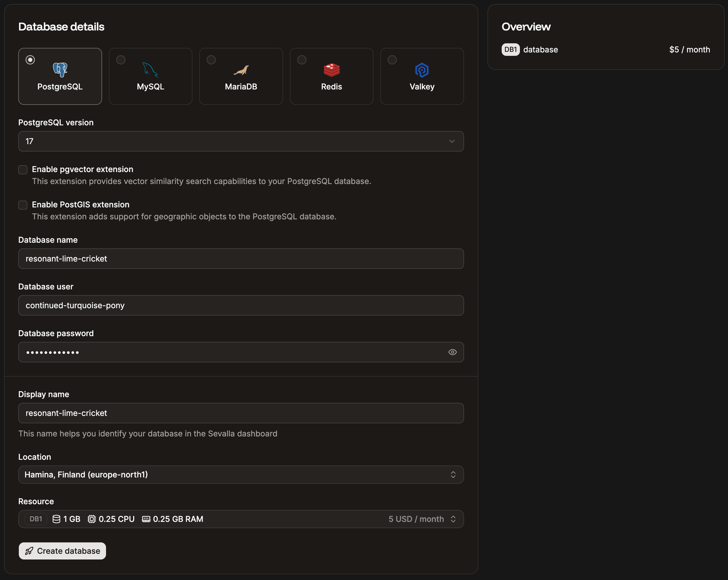Screen dimensions: 728x580
Task: Select the PostgreSQL elephant logo
Action: tap(60, 70)
